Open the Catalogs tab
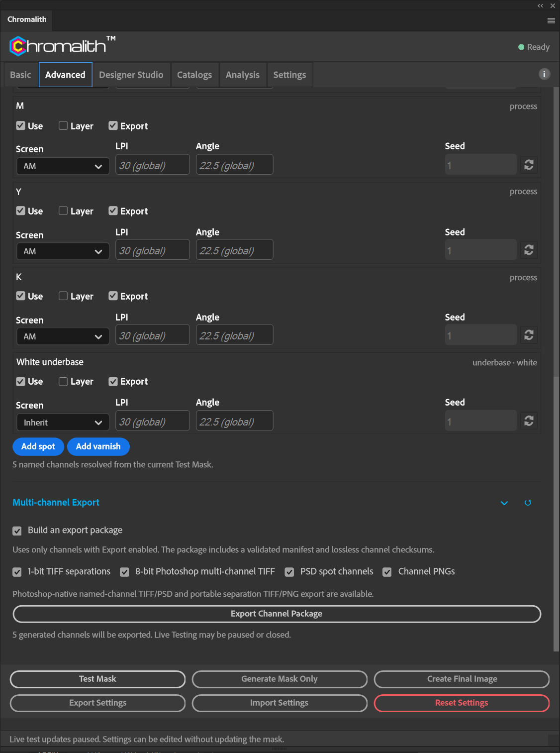560x753 pixels. [x=194, y=75]
